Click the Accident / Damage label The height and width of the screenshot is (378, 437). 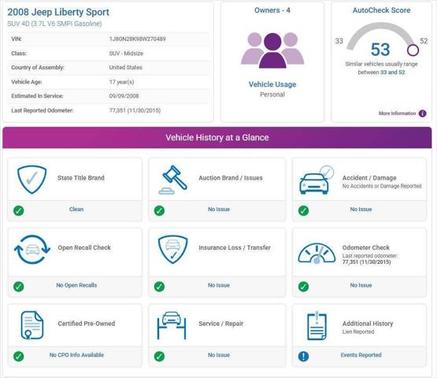click(x=369, y=178)
